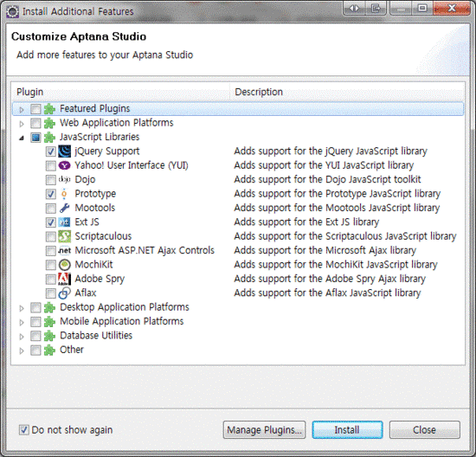Tick the Adobe Spry checkbox
476x457 pixels.
pyautogui.click(x=51, y=279)
